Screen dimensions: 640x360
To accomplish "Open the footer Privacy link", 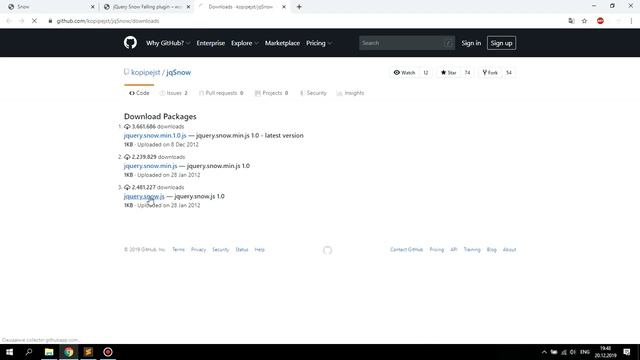I will click(198, 249).
